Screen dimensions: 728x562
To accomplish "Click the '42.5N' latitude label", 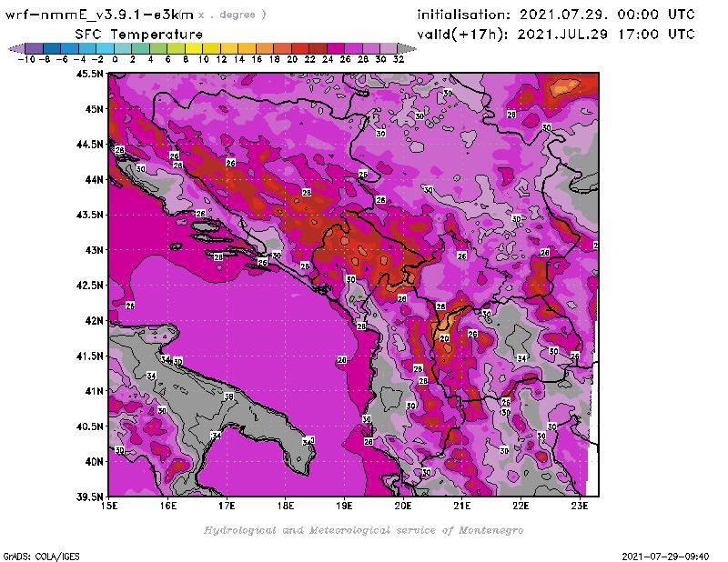I will (89, 286).
